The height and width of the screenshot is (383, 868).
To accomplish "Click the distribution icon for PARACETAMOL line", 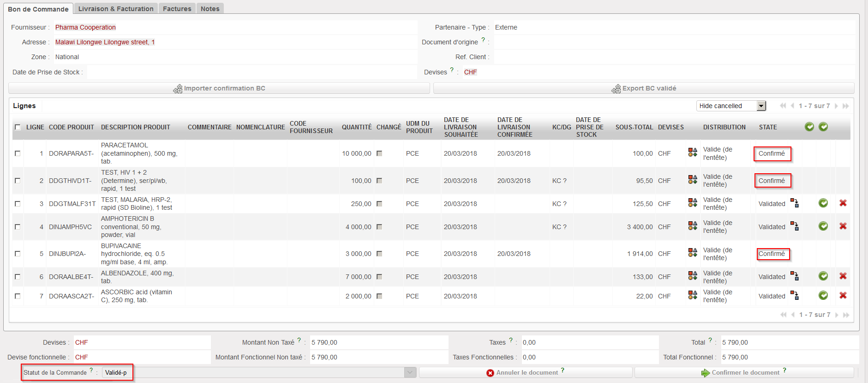I will point(693,153).
